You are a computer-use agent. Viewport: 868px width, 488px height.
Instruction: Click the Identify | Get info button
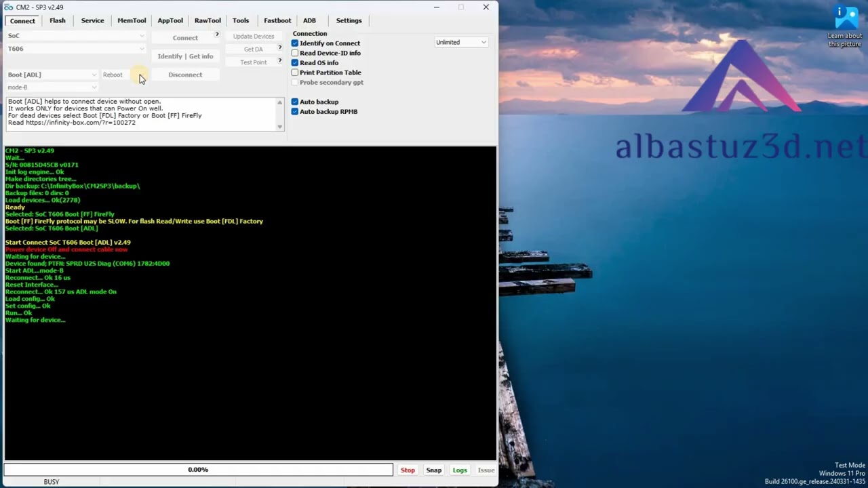185,56
